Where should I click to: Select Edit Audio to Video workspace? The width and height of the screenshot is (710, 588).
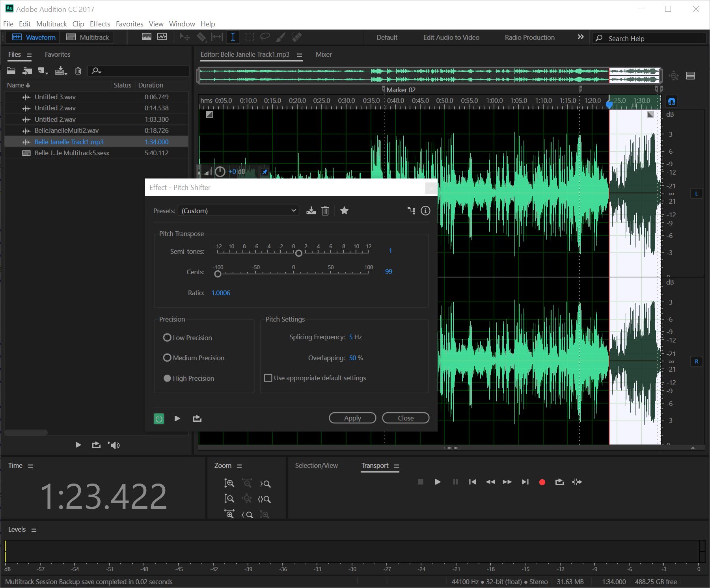[451, 37]
